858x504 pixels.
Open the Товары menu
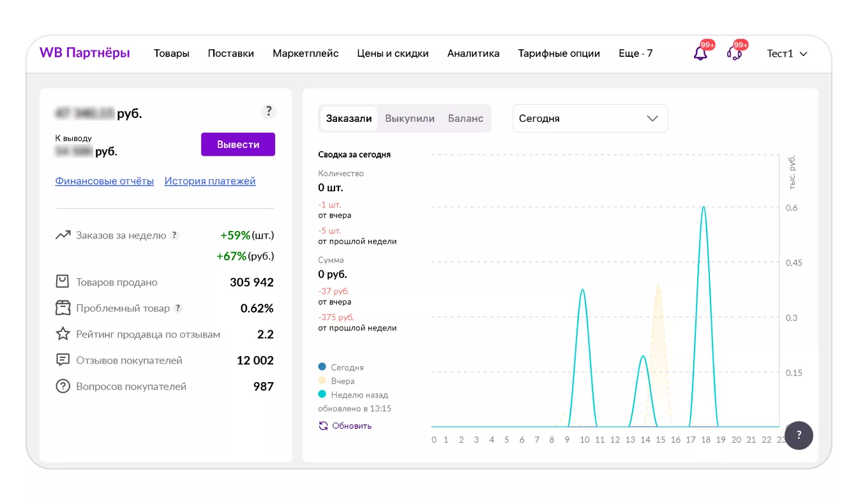(x=172, y=54)
